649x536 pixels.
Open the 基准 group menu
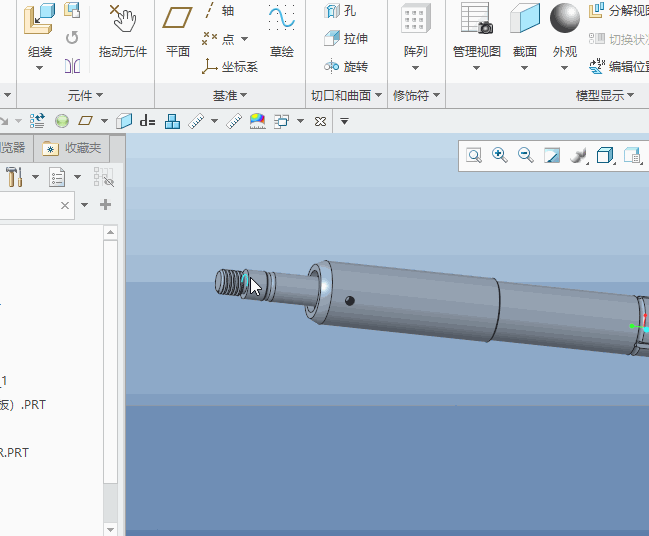coord(230,96)
